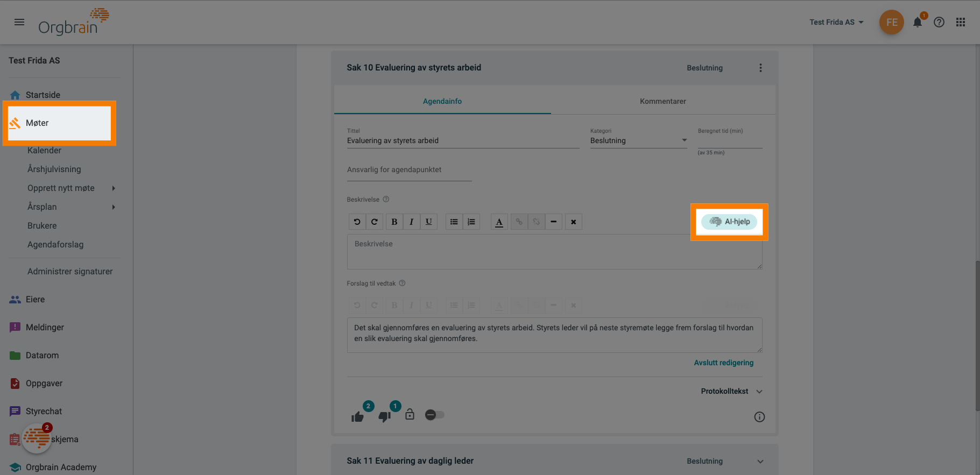
Task: Expand Sak 11 Evaluering av daglig leder
Action: pyautogui.click(x=760, y=461)
